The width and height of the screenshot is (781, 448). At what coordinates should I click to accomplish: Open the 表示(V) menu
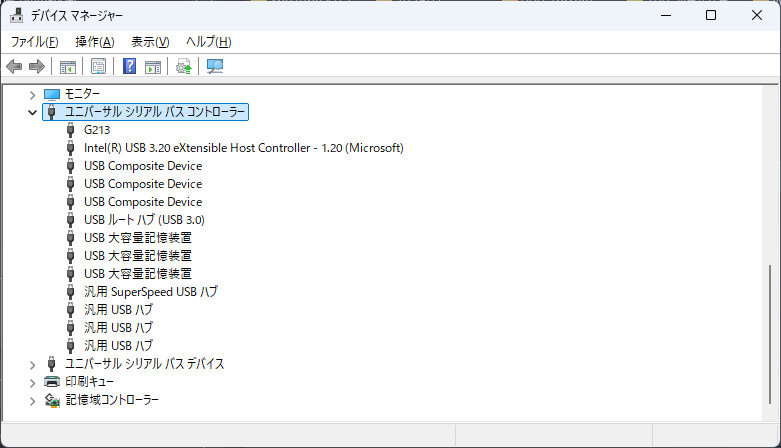click(x=150, y=41)
